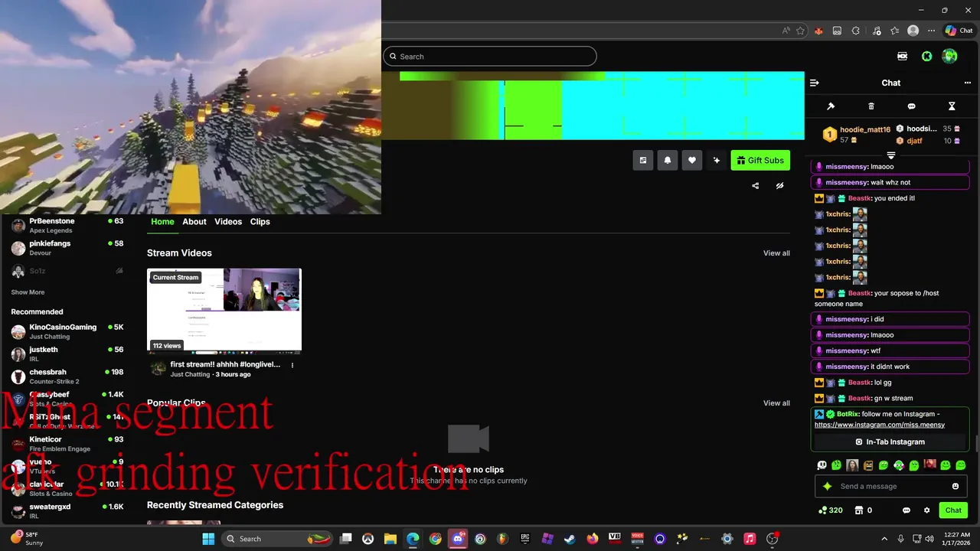Click the trash can icon in chat toolbar

tap(871, 106)
